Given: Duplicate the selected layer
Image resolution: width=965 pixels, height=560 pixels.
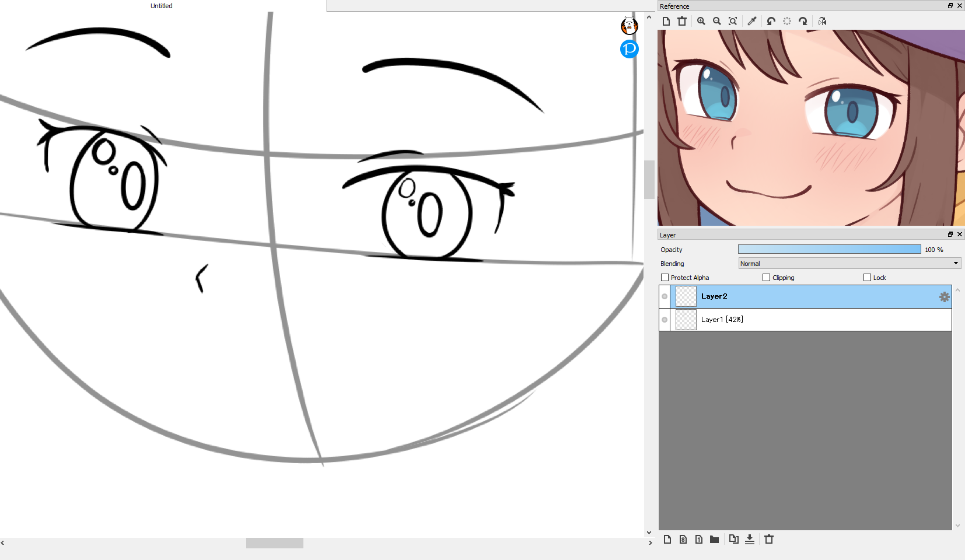Looking at the screenshot, I should click(734, 540).
